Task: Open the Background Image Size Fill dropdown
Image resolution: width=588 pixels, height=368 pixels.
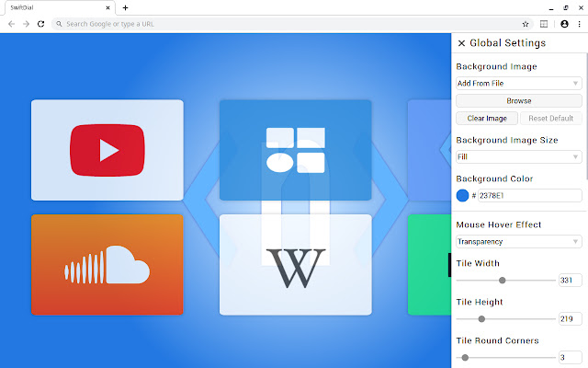Action: tap(518, 157)
